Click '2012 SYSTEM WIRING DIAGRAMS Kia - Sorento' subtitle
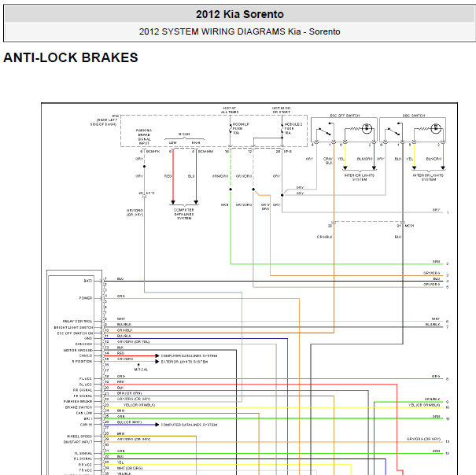The width and height of the screenshot is (476, 475). pos(239,31)
